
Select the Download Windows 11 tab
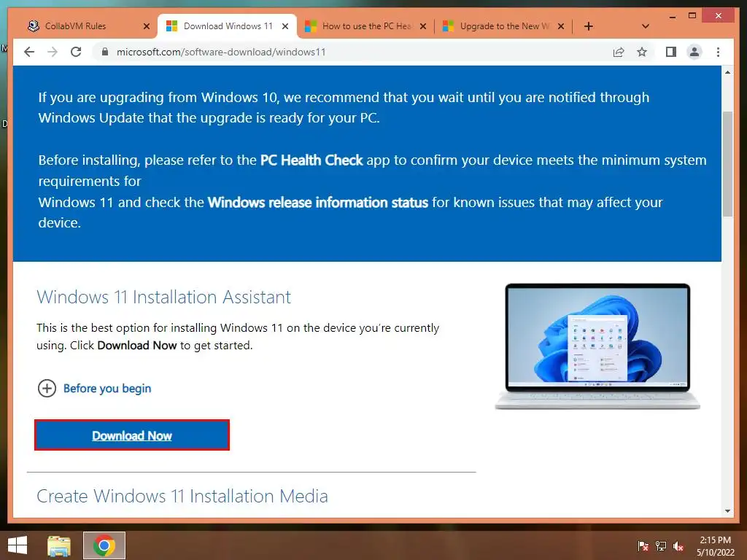tap(228, 26)
